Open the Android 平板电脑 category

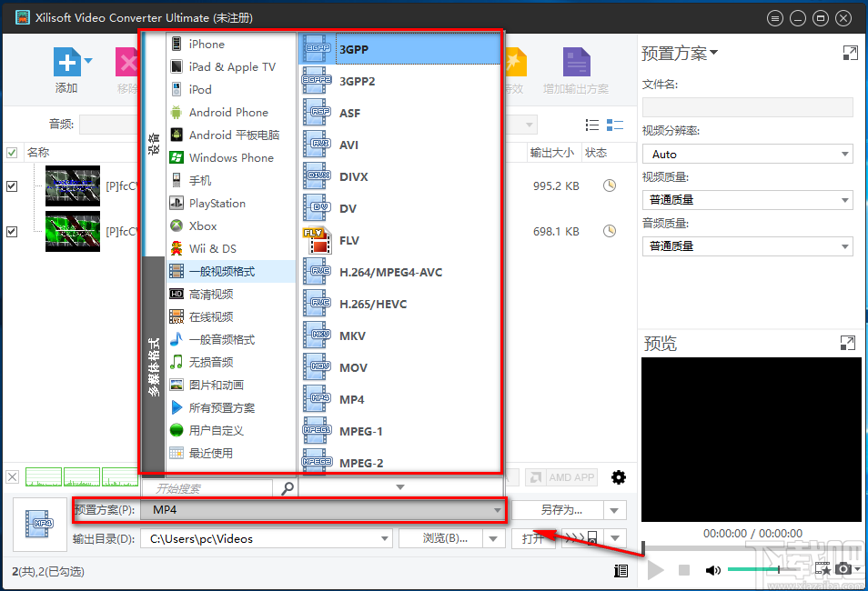point(231,135)
